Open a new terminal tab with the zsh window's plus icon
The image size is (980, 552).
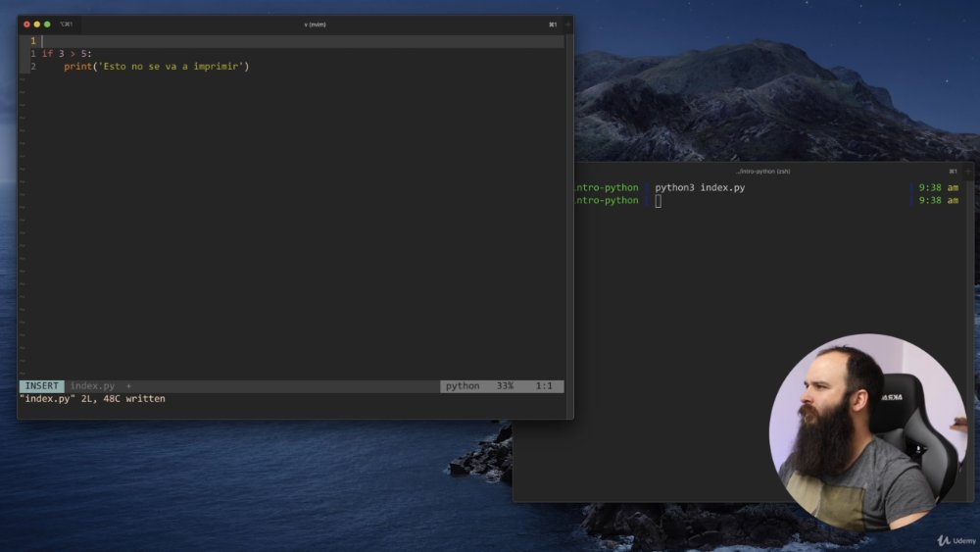(x=969, y=172)
